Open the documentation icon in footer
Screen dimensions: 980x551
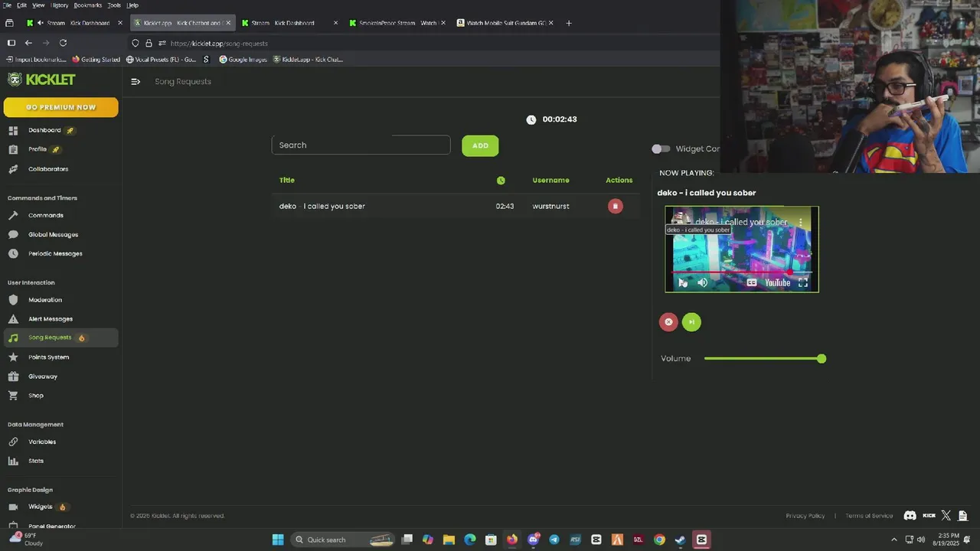pyautogui.click(x=963, y=516)
